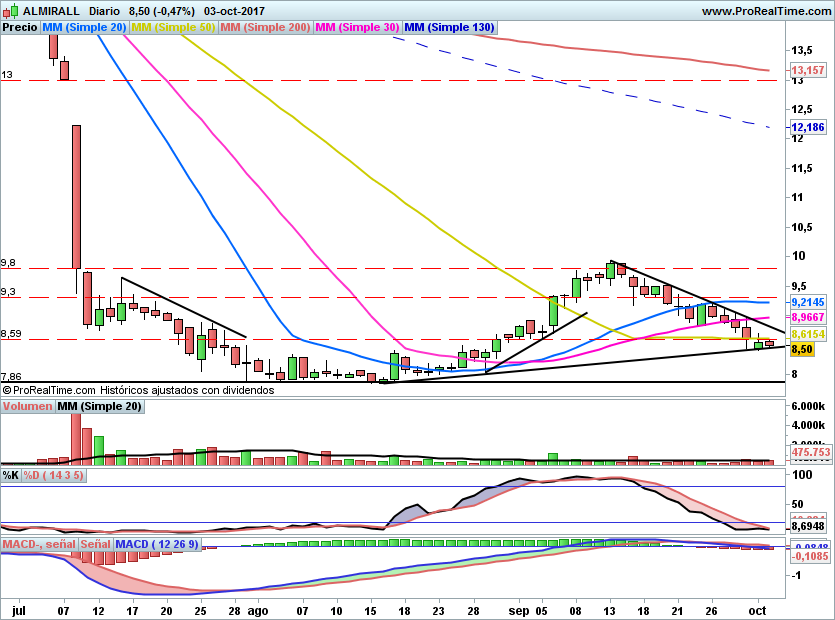
Task: Click the 9,3 horizontal level label
Action: coord(8,291)
